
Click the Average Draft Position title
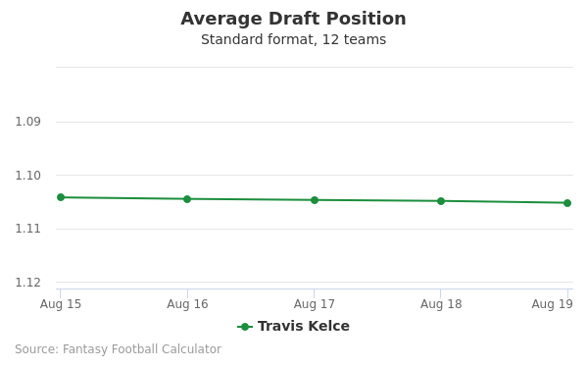(293, 19)
